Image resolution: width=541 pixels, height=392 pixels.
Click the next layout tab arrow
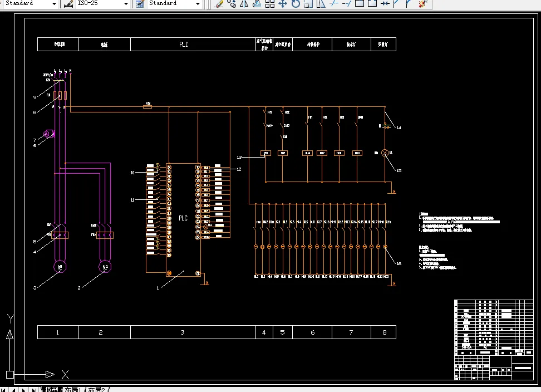pos(23,390)
